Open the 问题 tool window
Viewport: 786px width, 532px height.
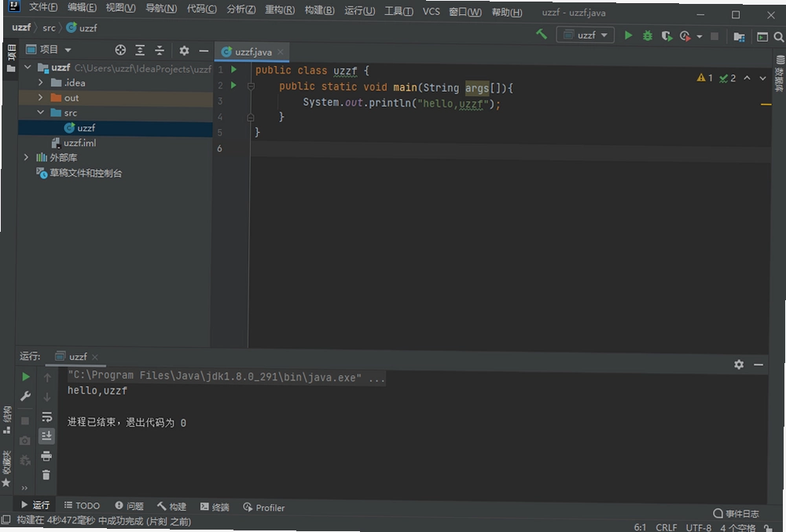(130, 506)
